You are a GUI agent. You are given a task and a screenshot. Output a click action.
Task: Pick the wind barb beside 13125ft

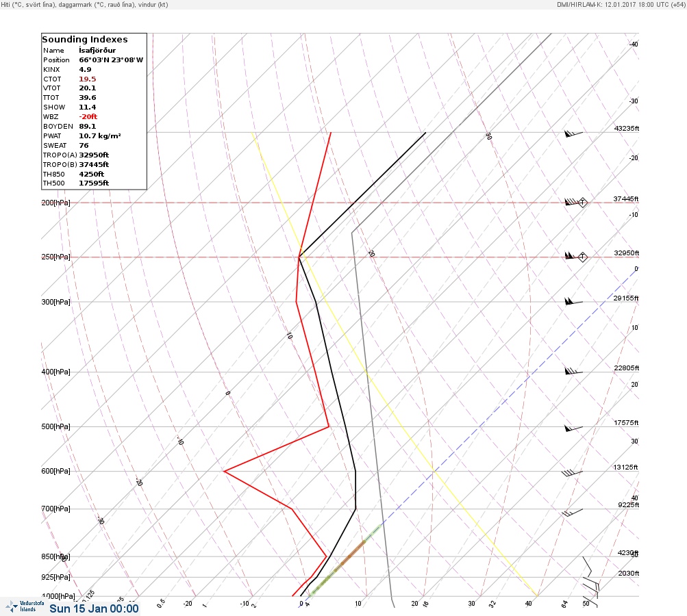pyautogui.click(x=572, y=473)
